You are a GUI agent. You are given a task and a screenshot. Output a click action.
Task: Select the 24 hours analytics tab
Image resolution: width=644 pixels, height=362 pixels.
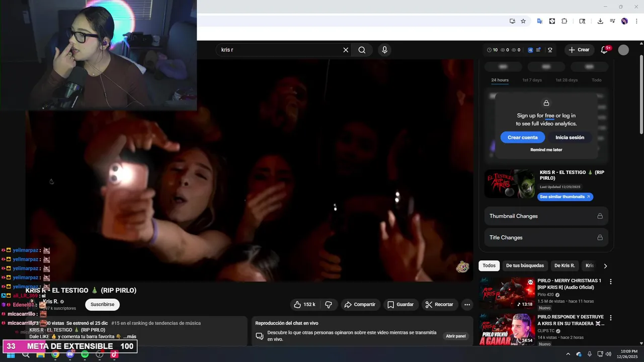[x=500, y=80]
